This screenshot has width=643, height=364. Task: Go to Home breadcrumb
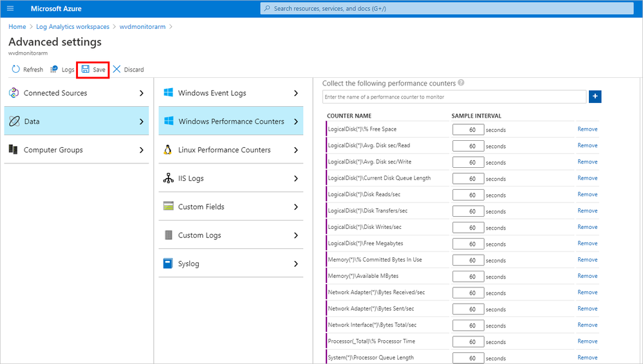pos(17,26)
